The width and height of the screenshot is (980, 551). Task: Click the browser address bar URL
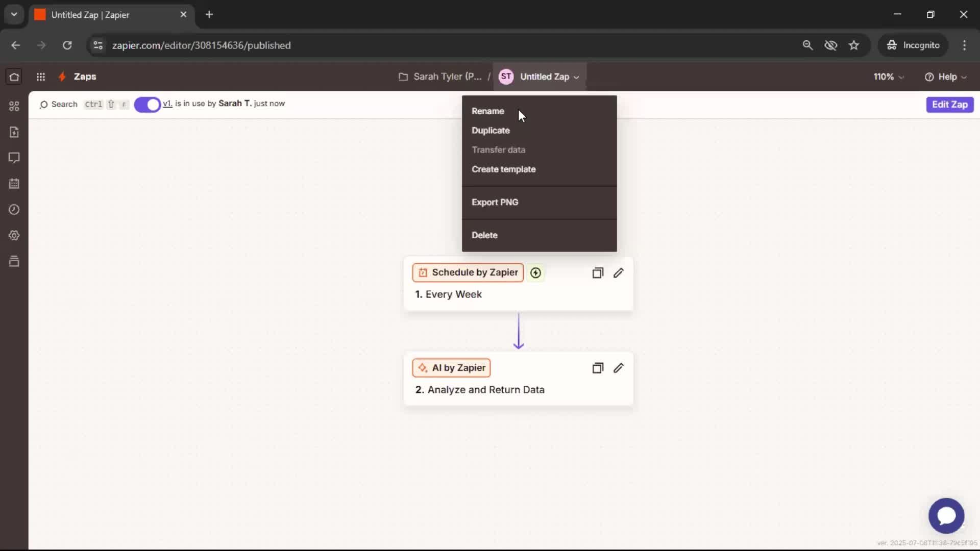(202, 45)
